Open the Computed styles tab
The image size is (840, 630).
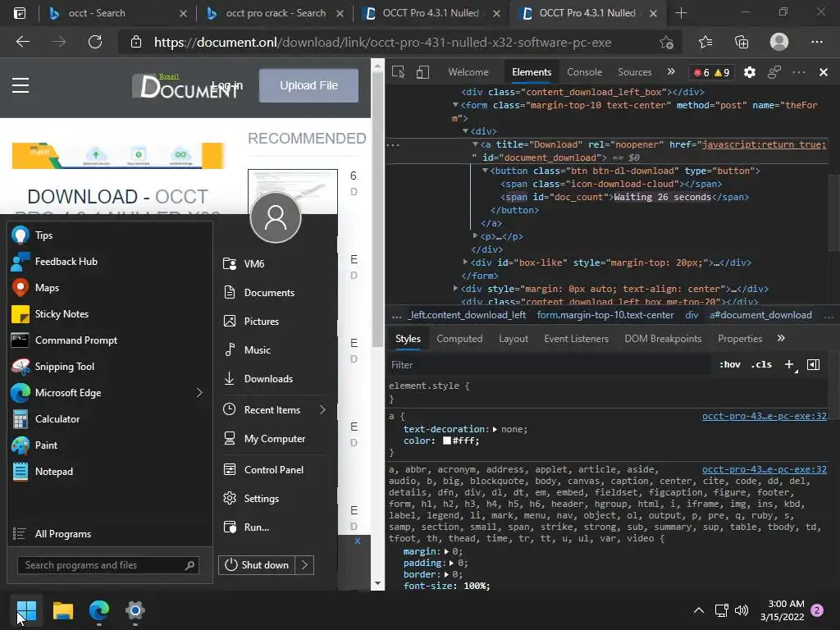pyautogui.click(x=459, y=339)
